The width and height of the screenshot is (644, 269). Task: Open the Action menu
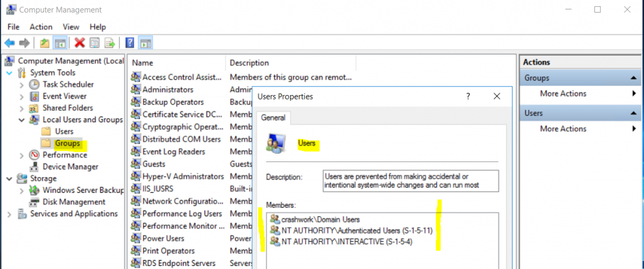[41, 26]
